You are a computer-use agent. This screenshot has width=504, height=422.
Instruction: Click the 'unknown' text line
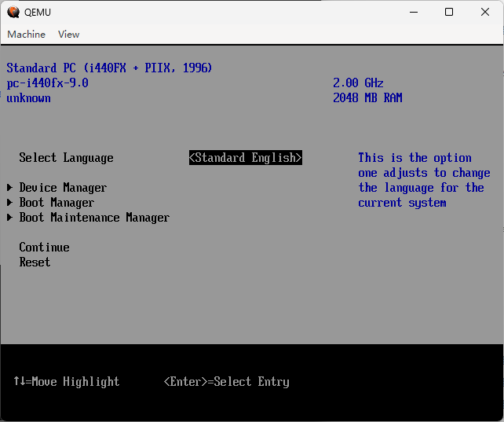(x=28, y=97)
